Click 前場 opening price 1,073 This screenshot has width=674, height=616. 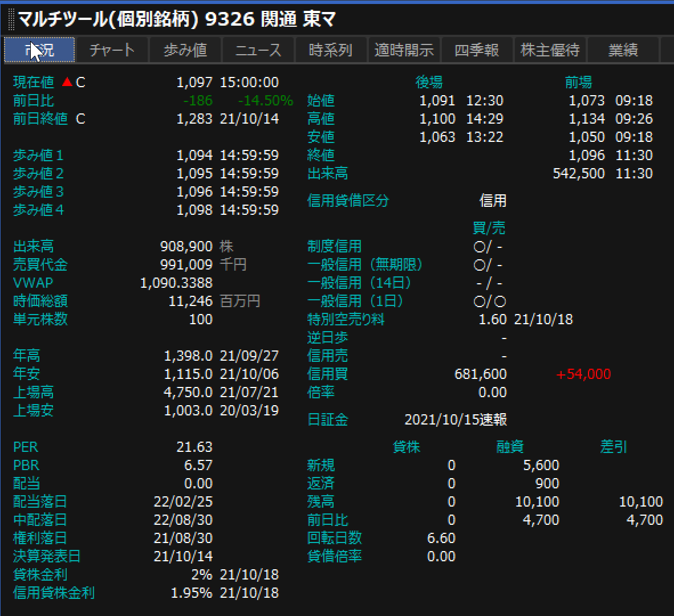tap(587, 100)
